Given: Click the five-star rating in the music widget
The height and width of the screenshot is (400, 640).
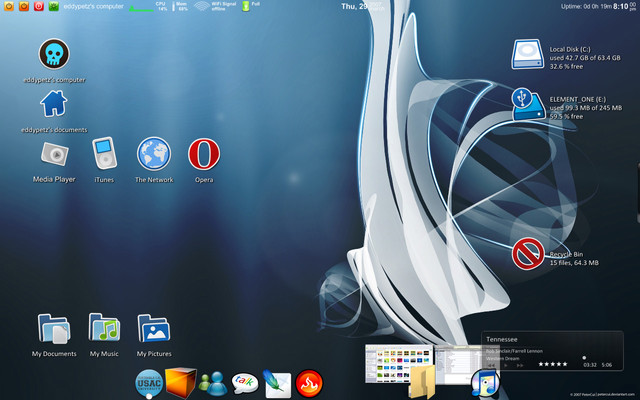Looking at the screenshot, I should [x=553, y=364].
